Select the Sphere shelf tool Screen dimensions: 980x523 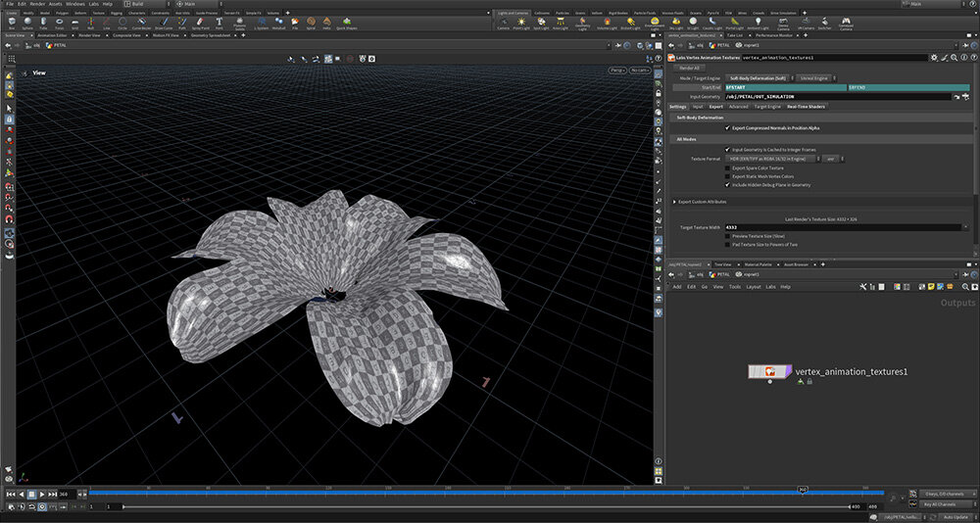pos(28,23)
